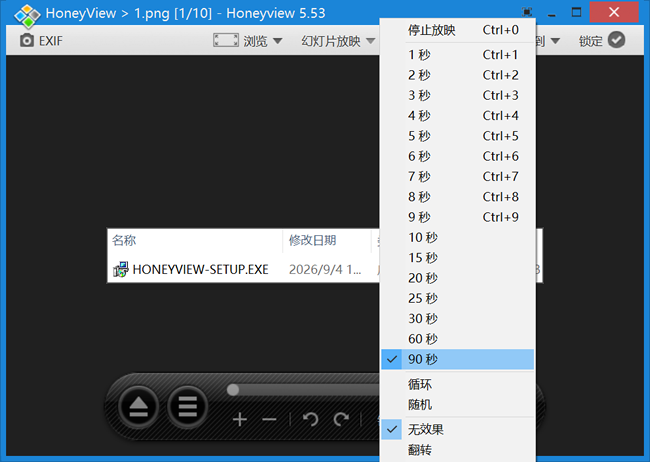Choose 停止放映 from the menu

[x=458, y=30]
